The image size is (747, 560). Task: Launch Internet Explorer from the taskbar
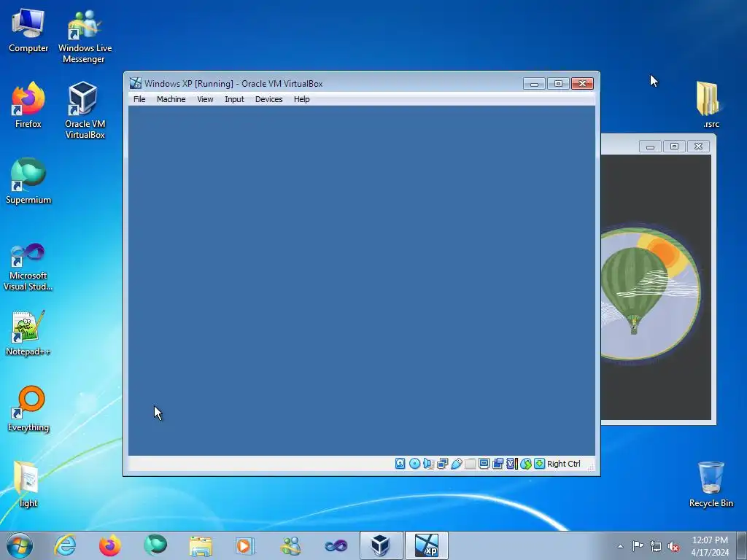pyautogui.click(x=65, y=545)
